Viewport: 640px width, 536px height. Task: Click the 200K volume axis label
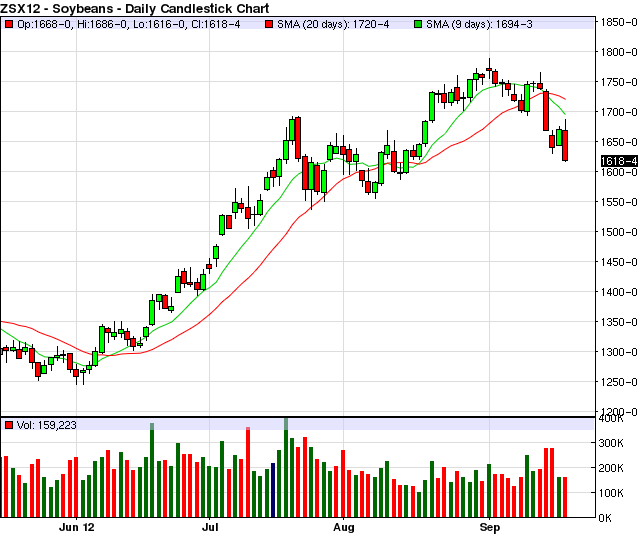[x=611, y=468]
